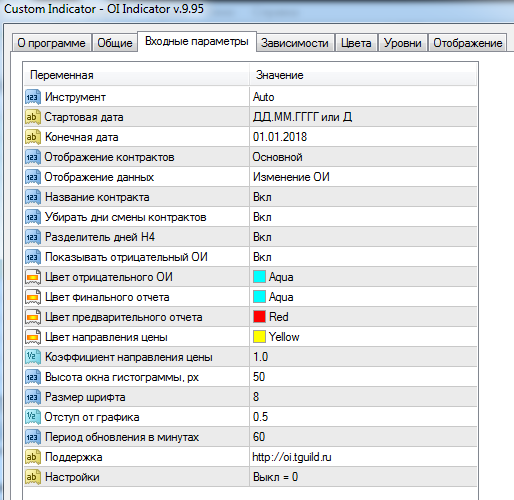Click icon beside Убирать дни смены контрактов
The image size is (514, 500).
click(x=33, y=217)
